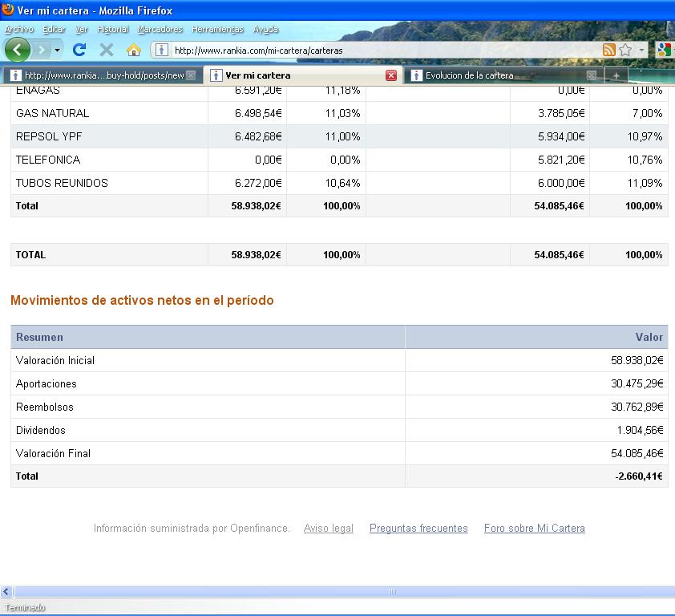Open the Herramientas menu
675x616 pixels.
click(217, 29)
